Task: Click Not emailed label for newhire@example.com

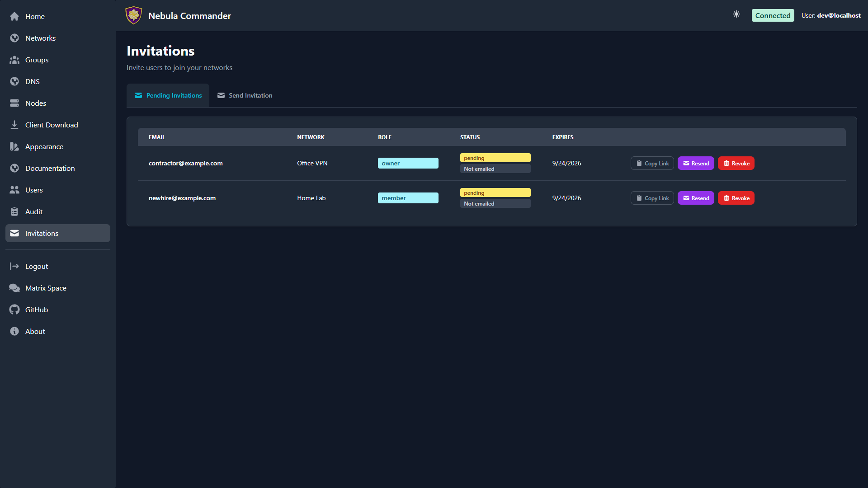Action: [495, 203]
